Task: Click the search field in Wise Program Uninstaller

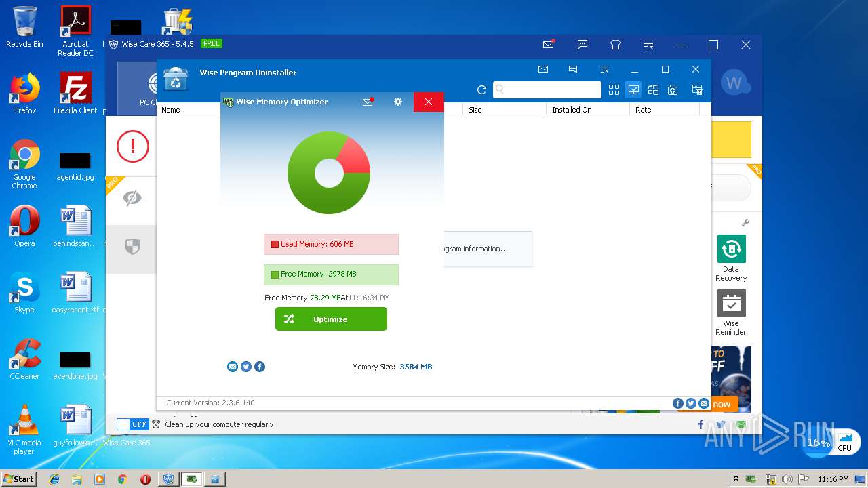Action: 547,89
